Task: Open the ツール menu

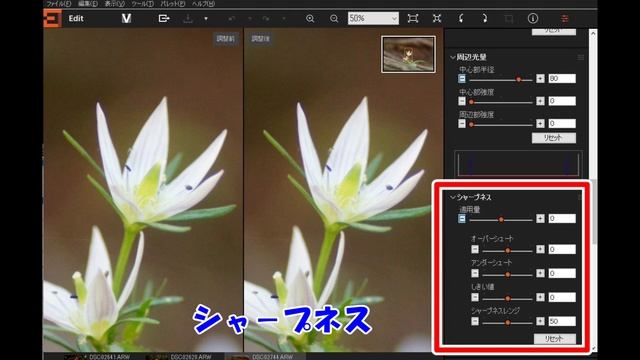Action: (142, 4)
